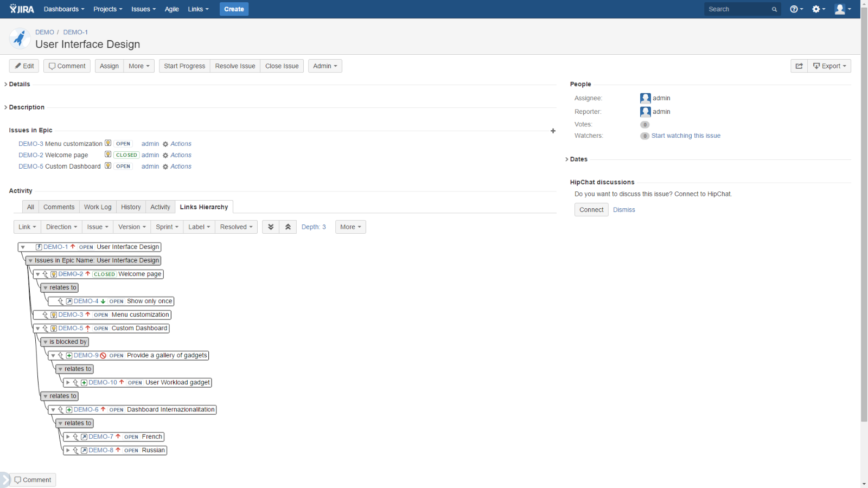Expand the DEMO-8 Russian node

click(68, 451)
